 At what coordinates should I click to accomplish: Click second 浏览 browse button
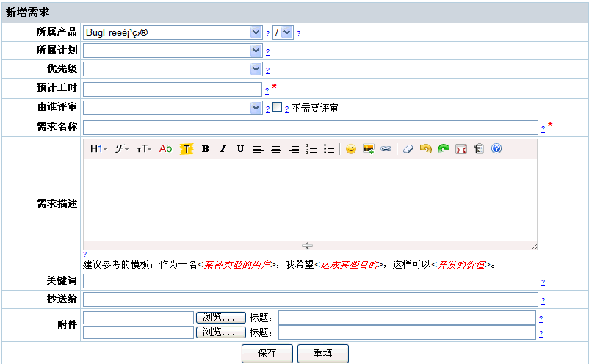click(x=221, y=332)
